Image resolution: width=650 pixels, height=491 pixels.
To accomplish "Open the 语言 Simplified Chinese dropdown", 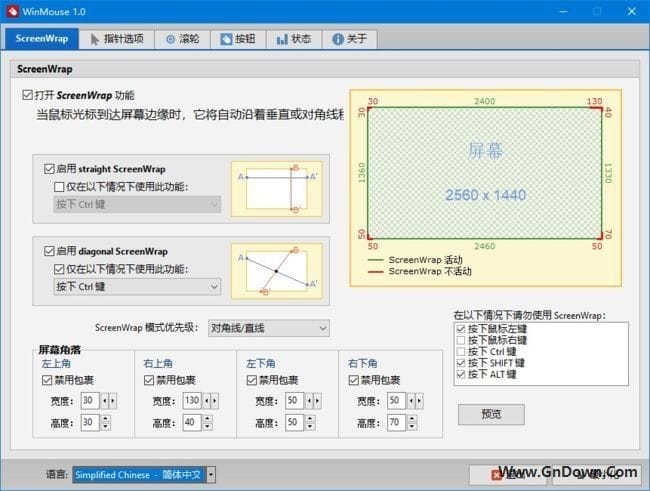I will [144, 475].
